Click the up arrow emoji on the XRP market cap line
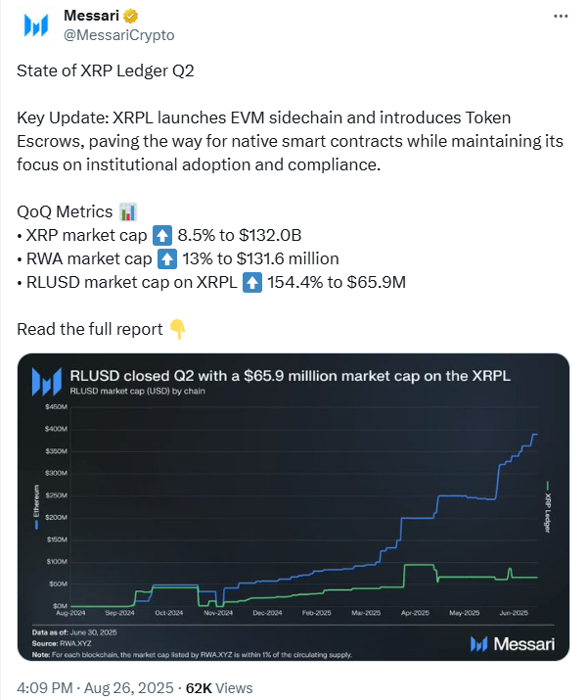The image size is (588, 700). tap(162, 236)
